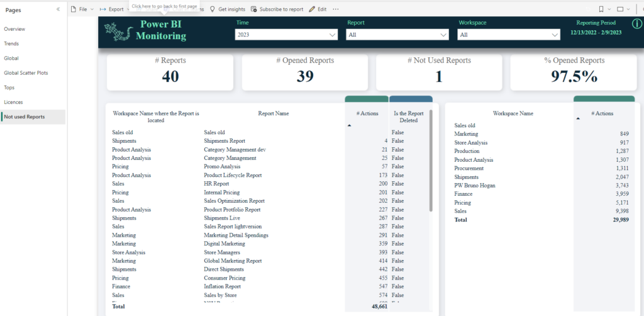The image size is (644, 316).
Task: Click the % Opened Reports card
Action: [574, 72]
